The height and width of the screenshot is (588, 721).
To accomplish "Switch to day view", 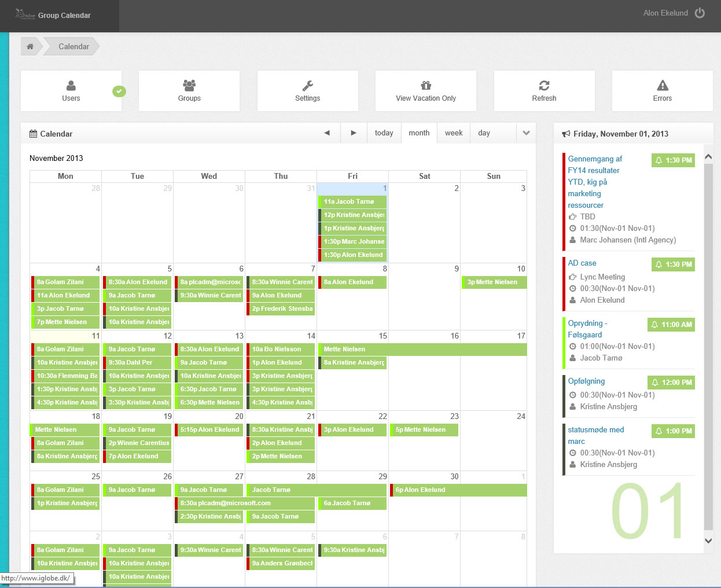I will click(484, 133).
